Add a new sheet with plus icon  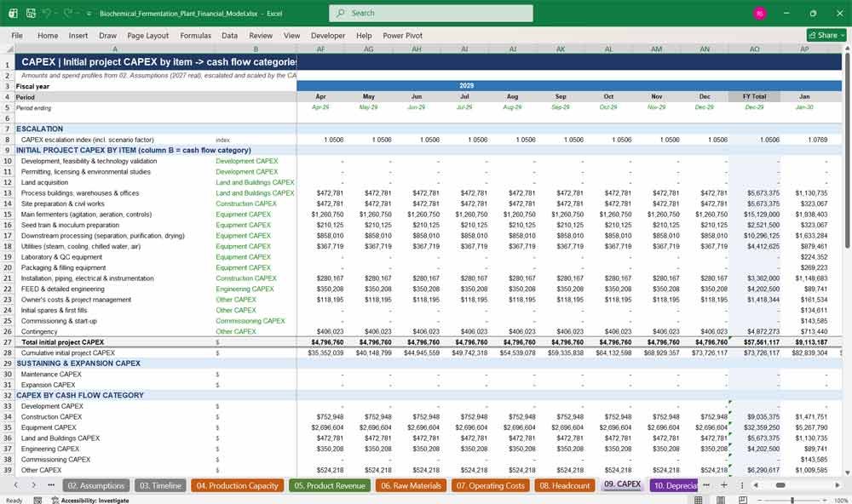[x=723, y=485]
